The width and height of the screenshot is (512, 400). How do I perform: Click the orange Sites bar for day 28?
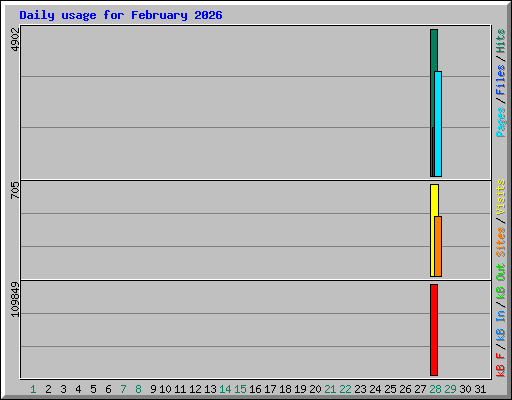pyautogui.click(x=438, y=246)
